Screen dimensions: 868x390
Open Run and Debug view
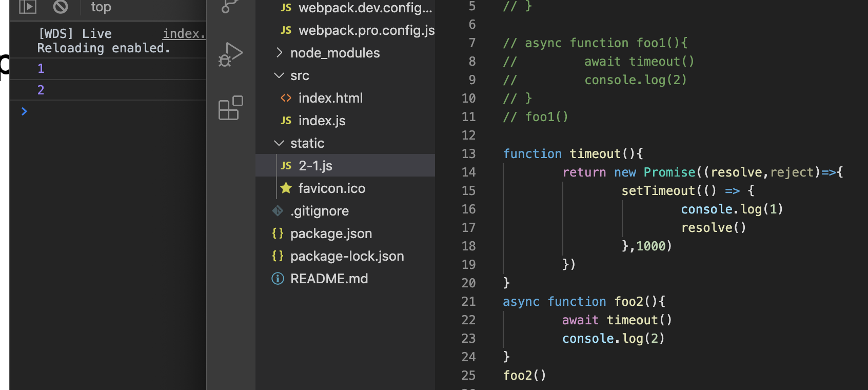click(230, 54)
